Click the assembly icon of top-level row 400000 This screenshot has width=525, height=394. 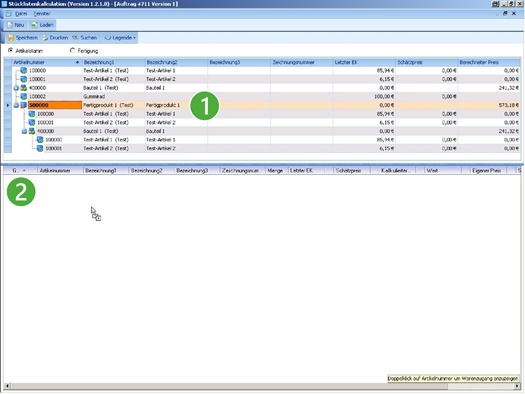tap(23, 88)
